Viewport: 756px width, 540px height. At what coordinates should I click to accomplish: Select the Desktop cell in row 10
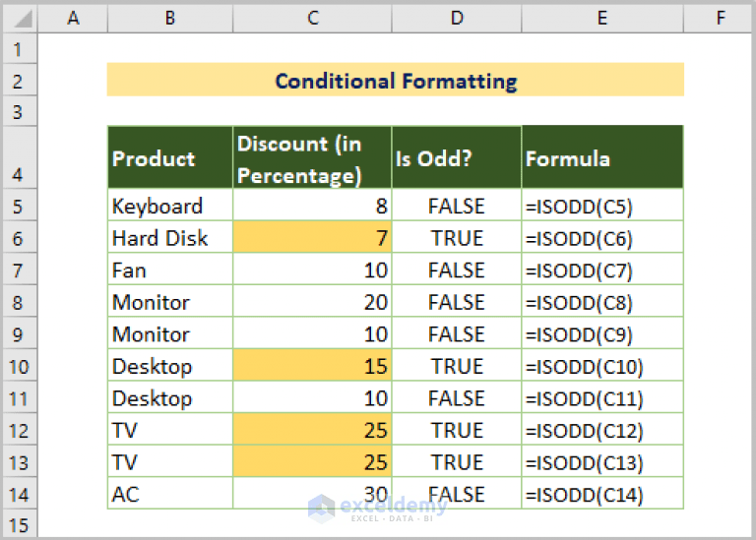pos(170,366)
